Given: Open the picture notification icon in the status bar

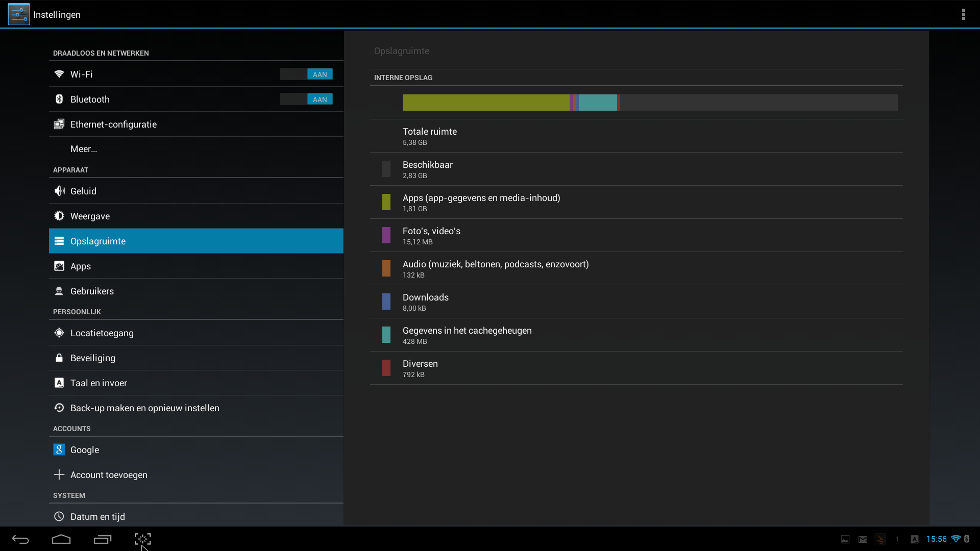Looking at the screenshot, I should tap(845, 539).
